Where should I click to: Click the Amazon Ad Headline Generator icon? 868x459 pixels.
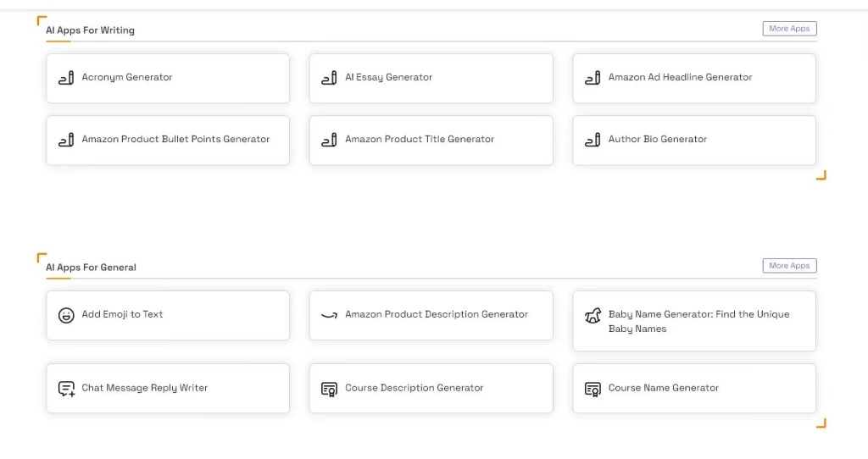[x=593, y=78]
